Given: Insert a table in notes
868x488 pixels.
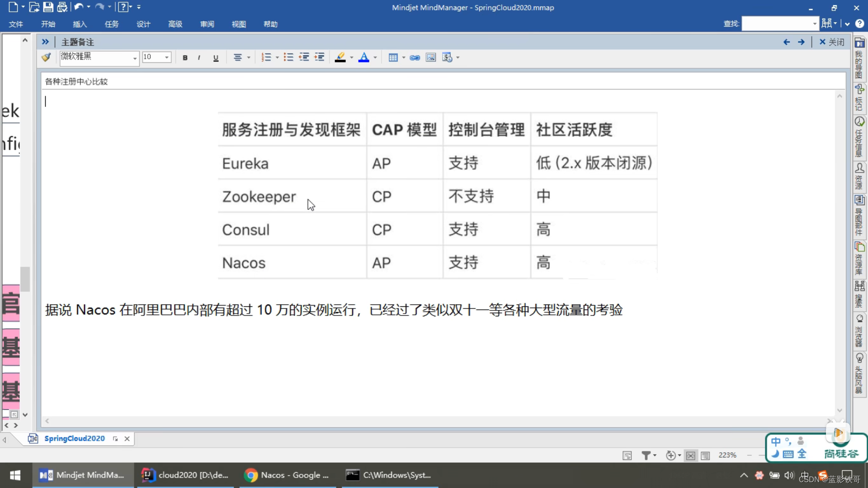Looking at the screenshot, I should (x=393, y=57).
